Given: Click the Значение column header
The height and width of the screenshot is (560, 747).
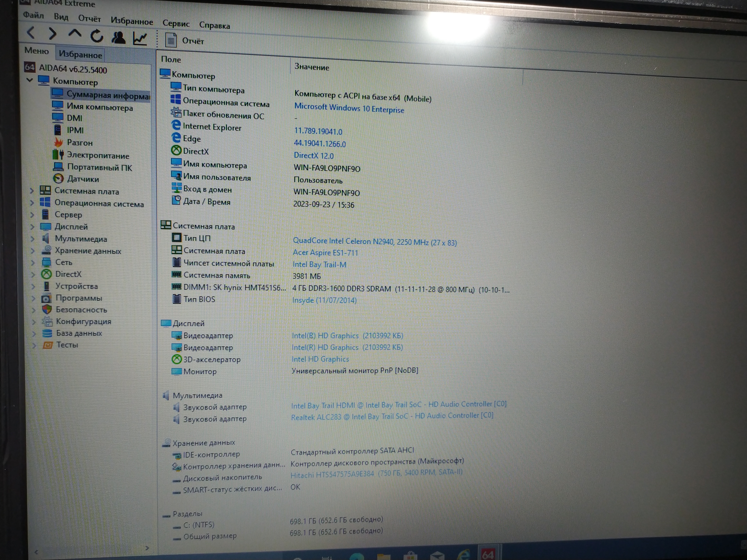Looking at the screenshot, I should click(312, 67).
